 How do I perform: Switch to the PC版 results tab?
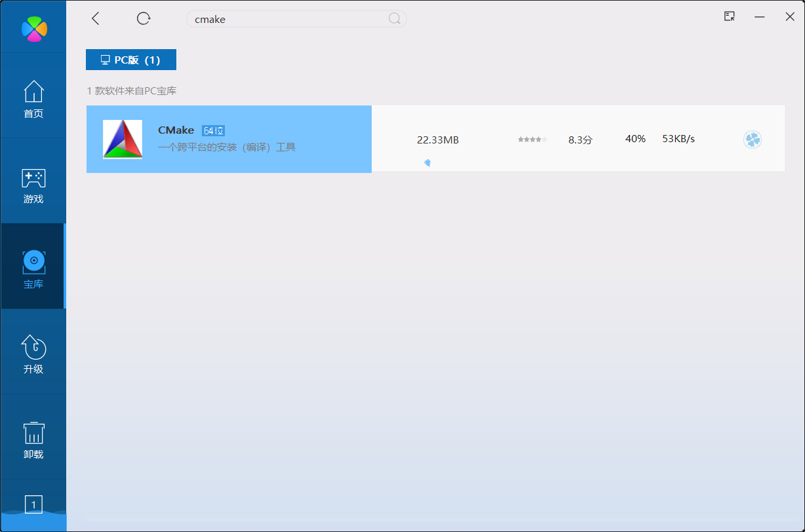[130, 60]
